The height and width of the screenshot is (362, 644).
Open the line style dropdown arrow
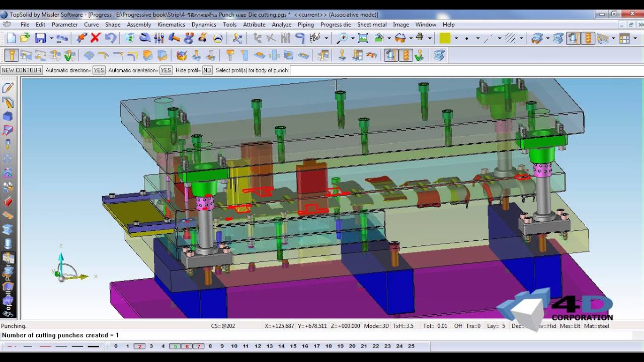click(499, 38)
